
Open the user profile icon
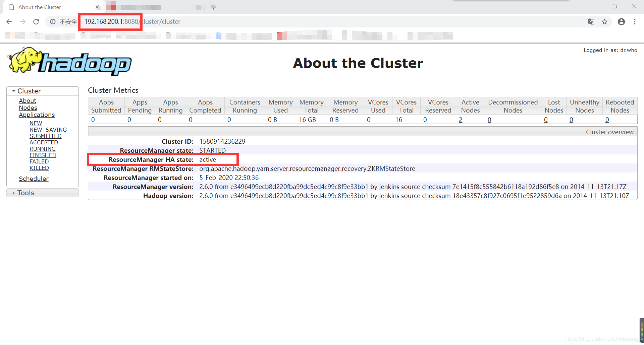(x=621, y=22)
